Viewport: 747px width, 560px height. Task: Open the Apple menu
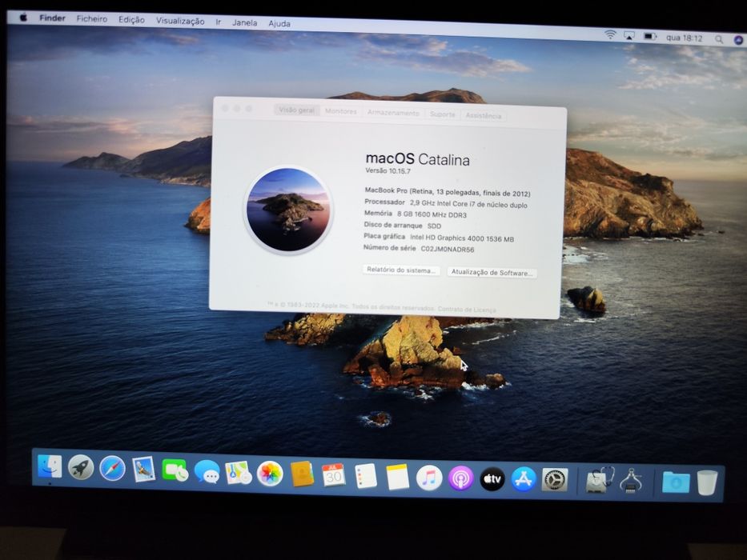coord(23,18)
